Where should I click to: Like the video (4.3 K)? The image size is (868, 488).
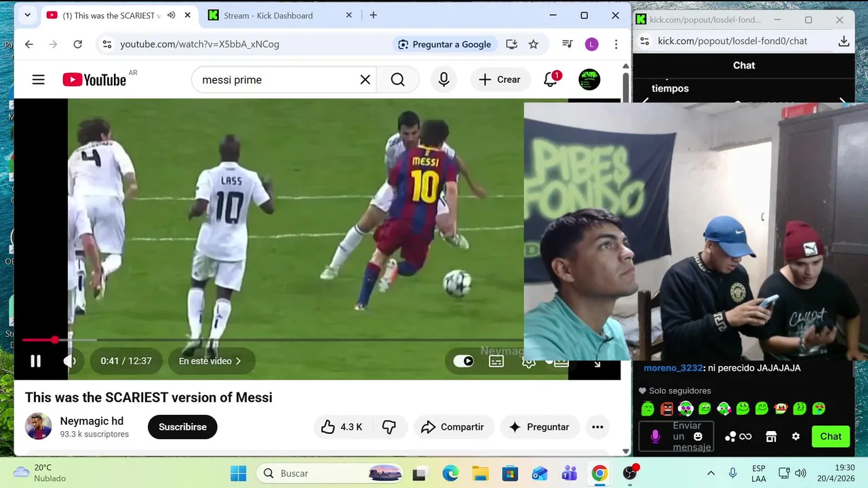(x=342, y=427)
